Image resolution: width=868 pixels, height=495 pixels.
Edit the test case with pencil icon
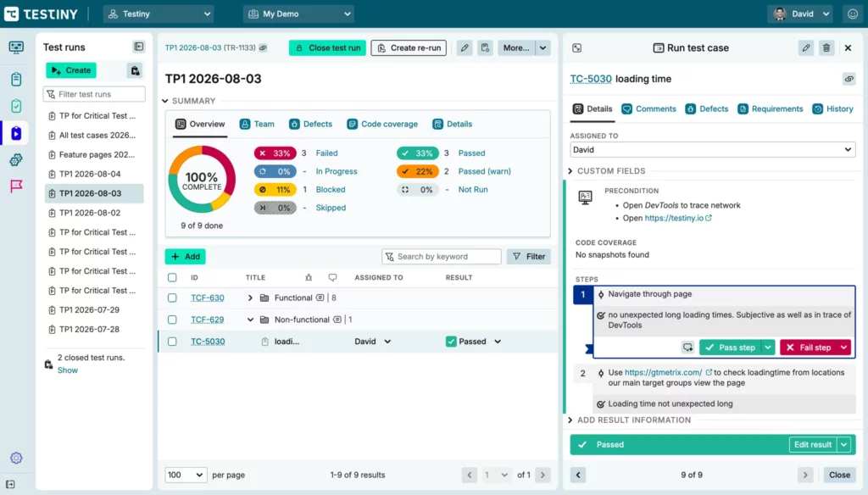(806, 48)
